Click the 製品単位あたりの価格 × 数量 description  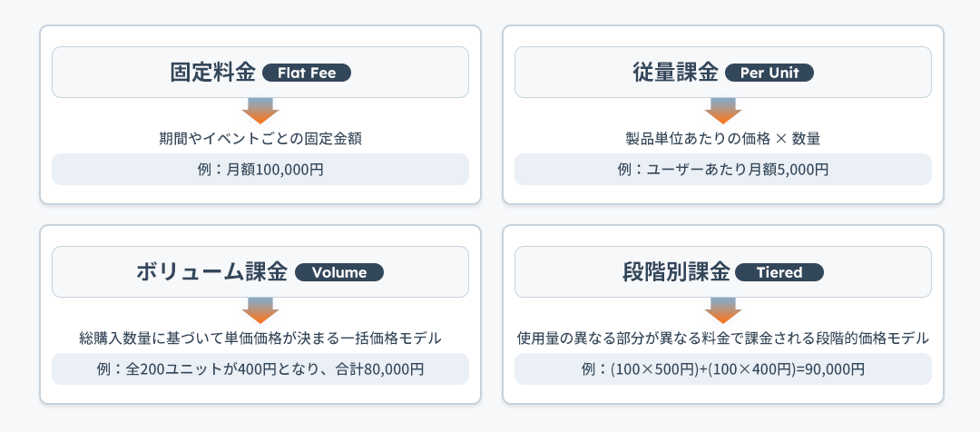(x=723, y=139)
